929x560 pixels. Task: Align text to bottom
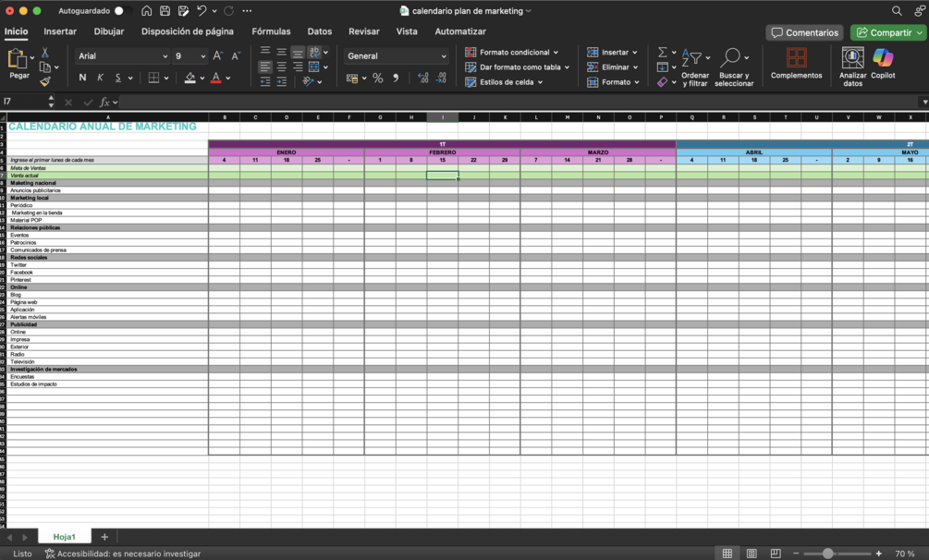(x=298, y=52)
